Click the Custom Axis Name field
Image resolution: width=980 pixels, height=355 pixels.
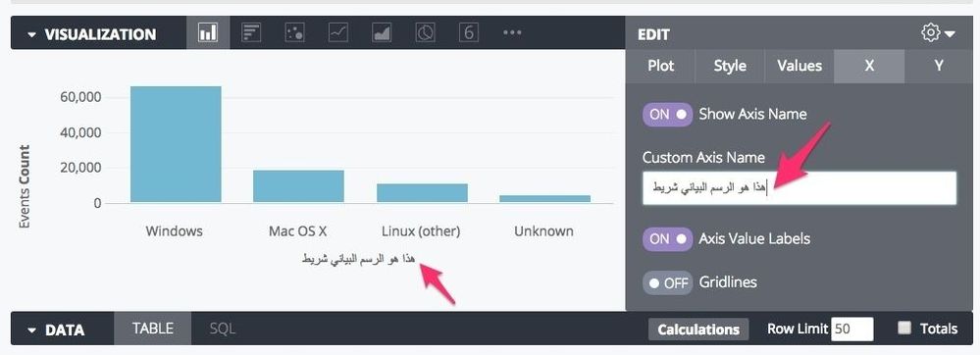point(799,188)
